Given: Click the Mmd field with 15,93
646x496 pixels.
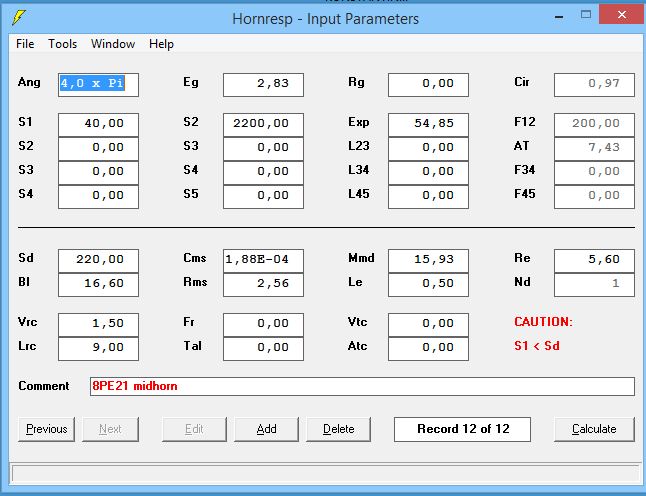Looking at the screenshot, I should [x=428, y=261].
